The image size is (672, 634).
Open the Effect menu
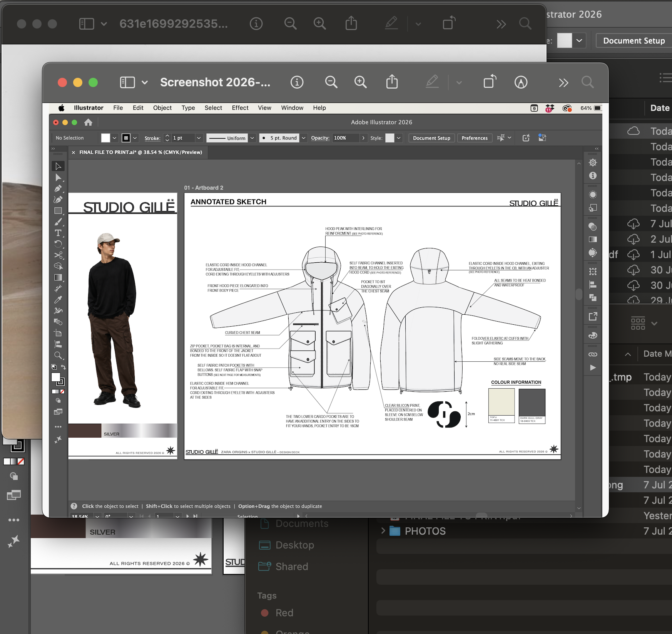click(240, 108)
